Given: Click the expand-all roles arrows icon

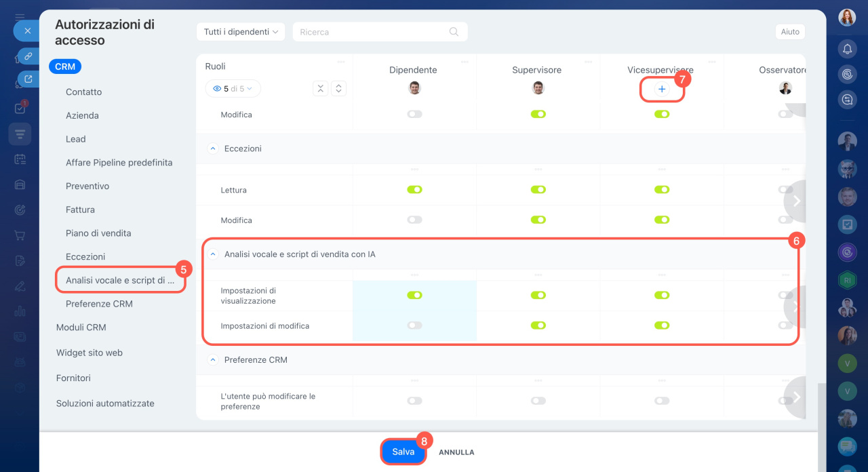Looking at the screenshot, I should [338, 88].
